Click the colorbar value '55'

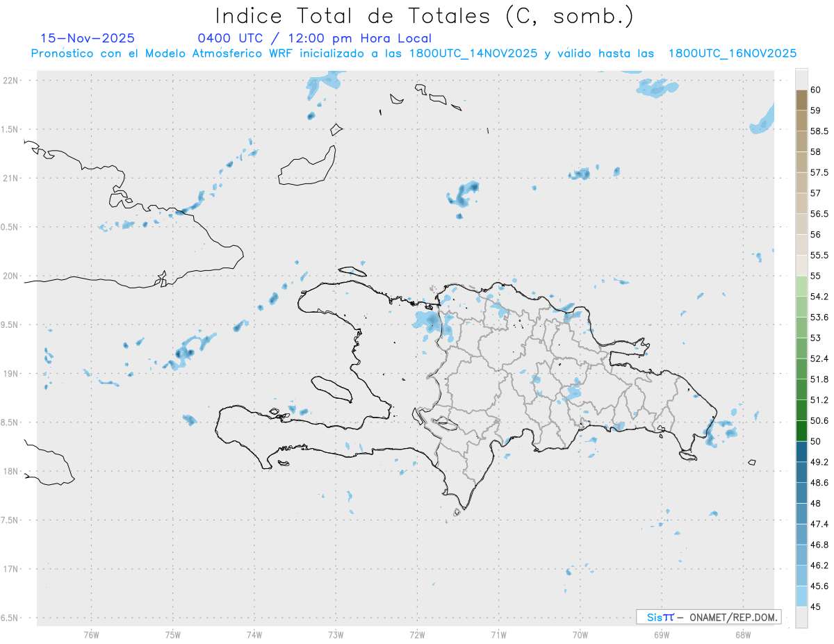(816, 276)
